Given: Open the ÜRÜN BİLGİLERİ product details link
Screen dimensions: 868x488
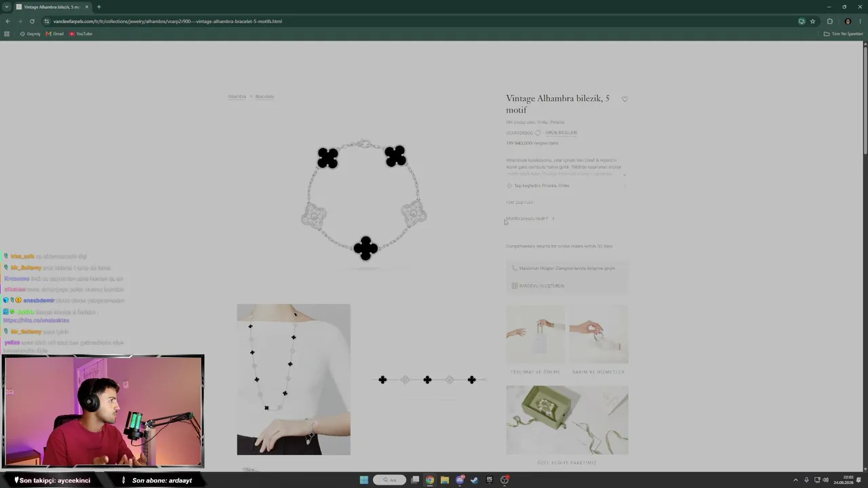Looking at the screenshot, I should click(561, 133).
